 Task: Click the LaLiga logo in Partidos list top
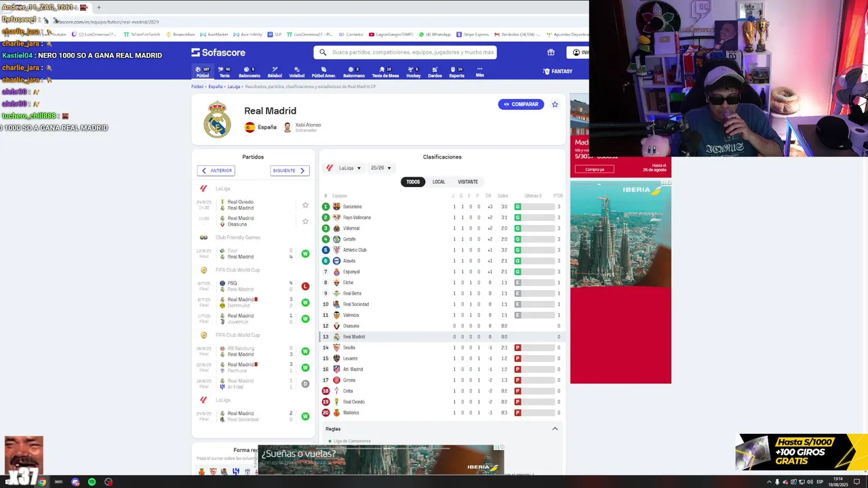[x=203, y=188]
